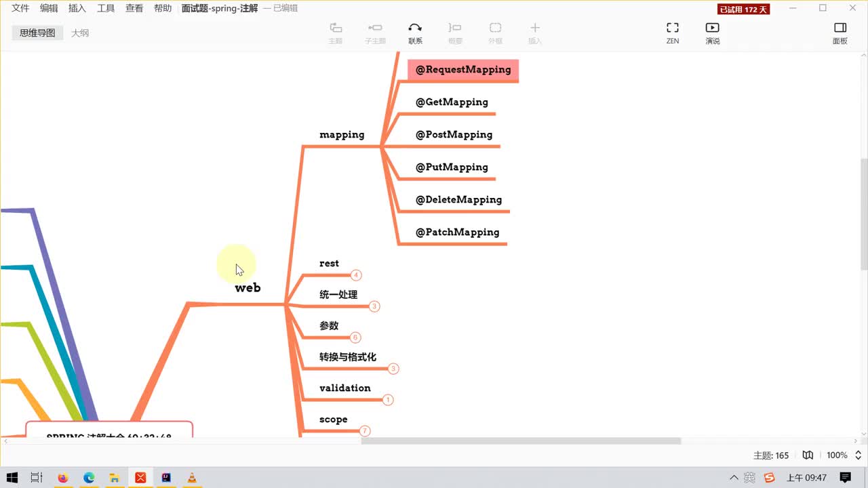
Task: Select the @DeleteMapping node
Action: 458,200
